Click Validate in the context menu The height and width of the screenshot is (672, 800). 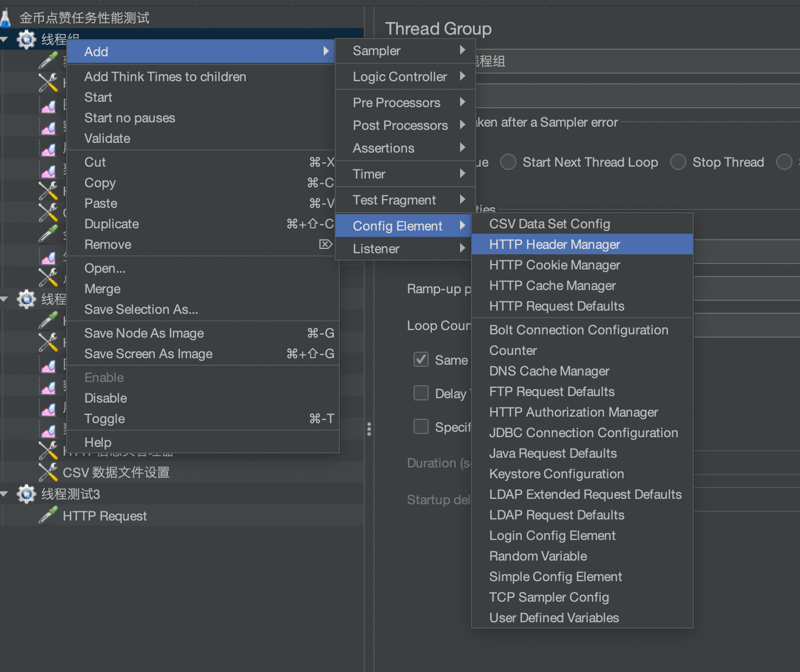107,139
